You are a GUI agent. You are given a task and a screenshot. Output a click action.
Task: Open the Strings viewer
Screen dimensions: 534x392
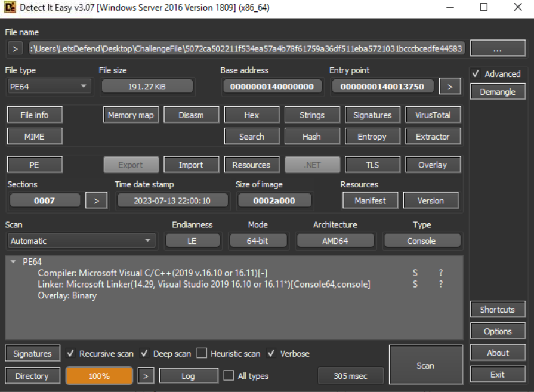(312, 115)
